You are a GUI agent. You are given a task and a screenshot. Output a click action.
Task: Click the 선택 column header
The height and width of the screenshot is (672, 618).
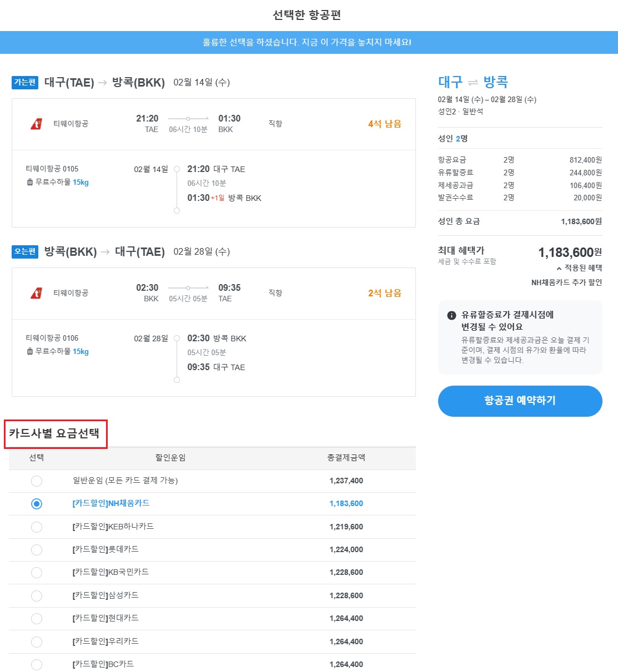click(37, 458)
